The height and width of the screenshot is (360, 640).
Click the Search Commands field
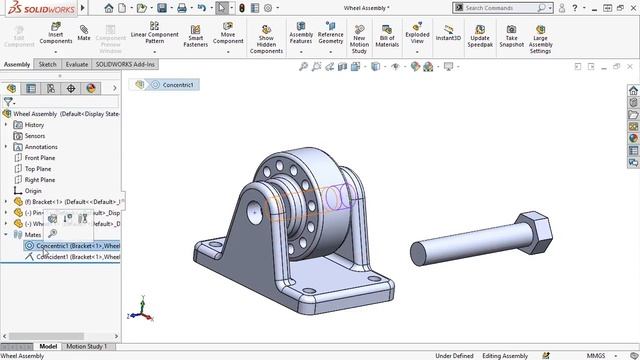pyautogui.click(x=503, y=8)
